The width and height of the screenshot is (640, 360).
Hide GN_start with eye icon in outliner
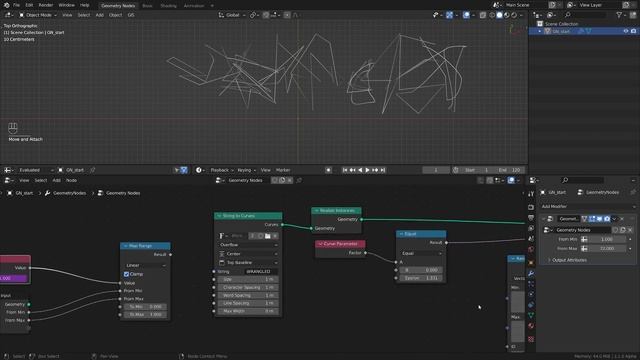coord(626,31)
